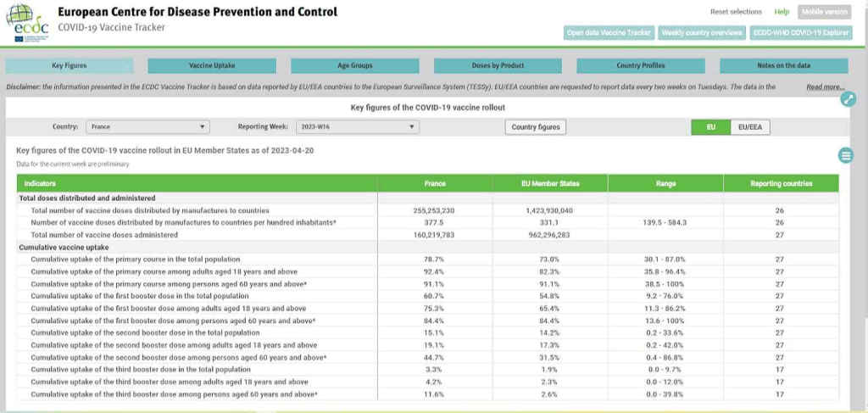This screenshot has height=413, width=868.
Task: Open the table hamburger menu icon
Action: (x=845, y=154)
